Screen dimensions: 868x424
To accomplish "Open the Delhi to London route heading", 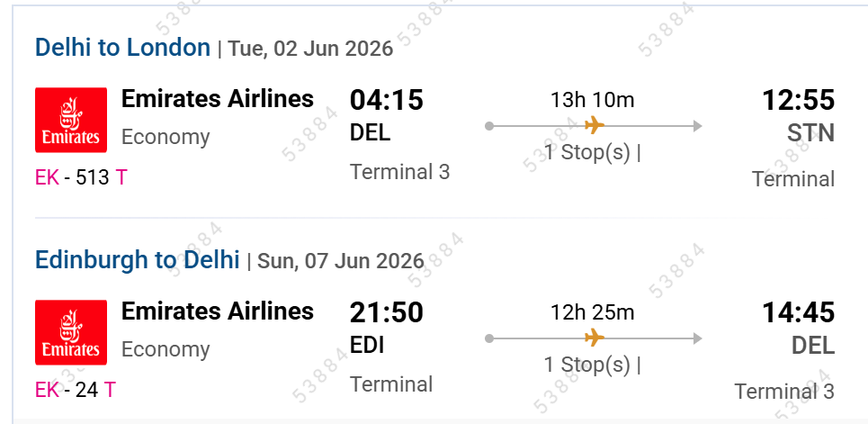I will (122, 48).
